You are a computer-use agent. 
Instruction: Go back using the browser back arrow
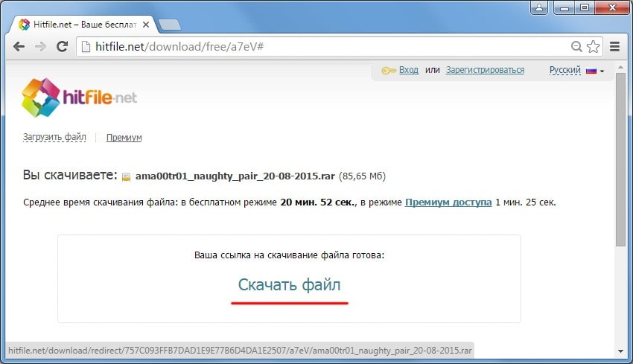(x=19, y=47)
